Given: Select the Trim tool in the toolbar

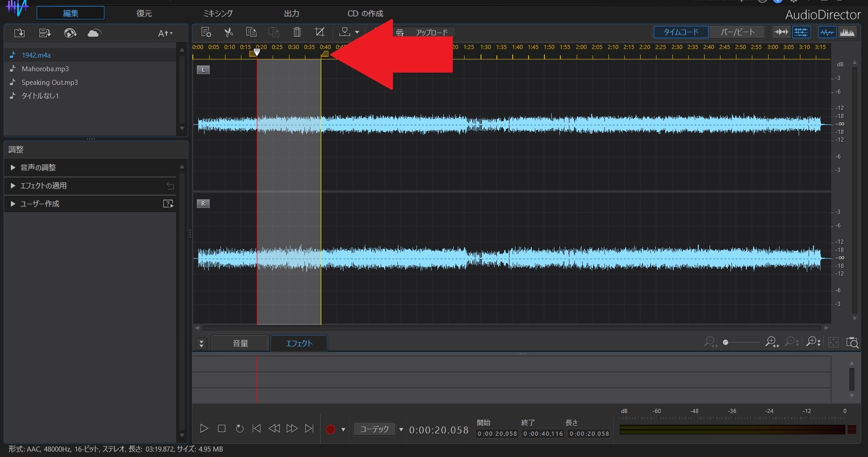Looking at the screenshot, I should 319,32.
